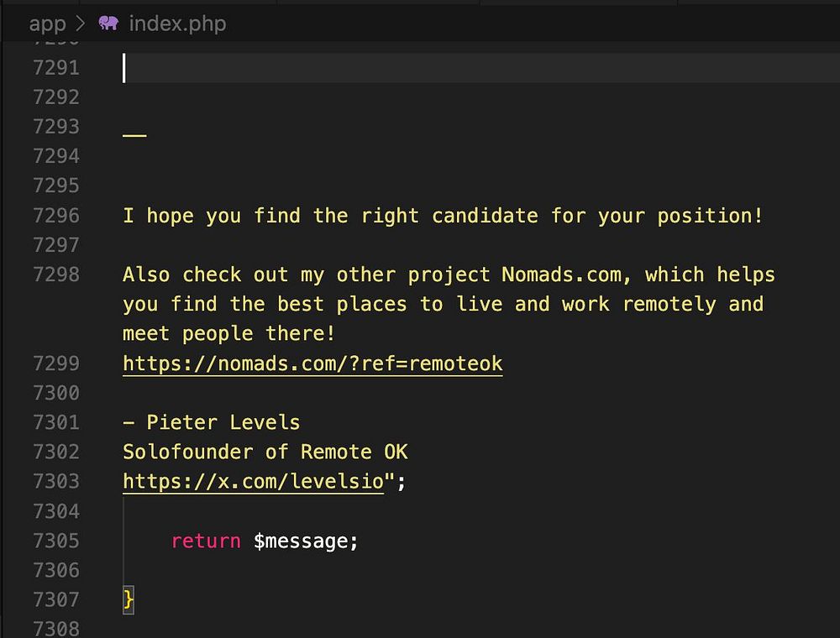Screen dimensions: 840x638
Task: Select line number 7303 in gutter
Action: point(56,481)
